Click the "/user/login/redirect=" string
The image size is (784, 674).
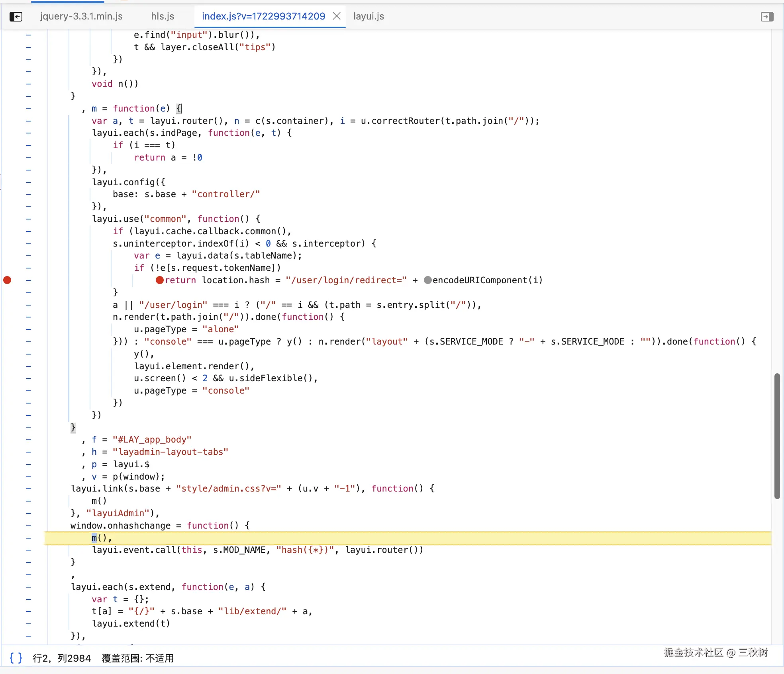346,280
